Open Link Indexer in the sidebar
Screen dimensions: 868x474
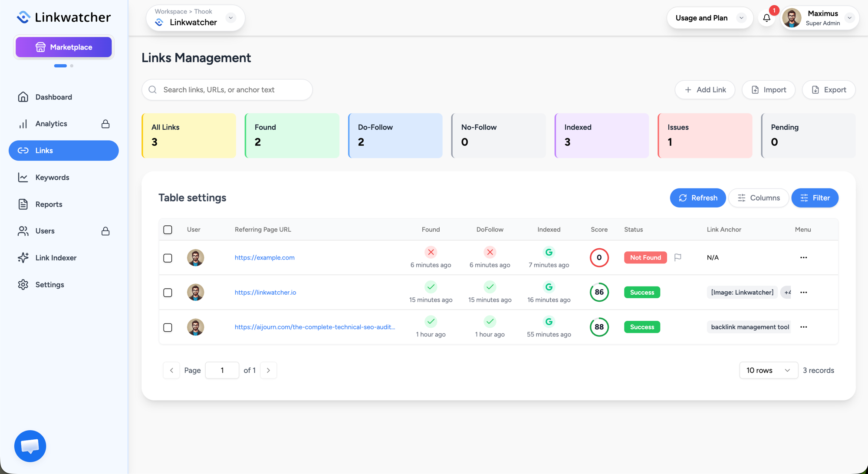tap(64, 258)
